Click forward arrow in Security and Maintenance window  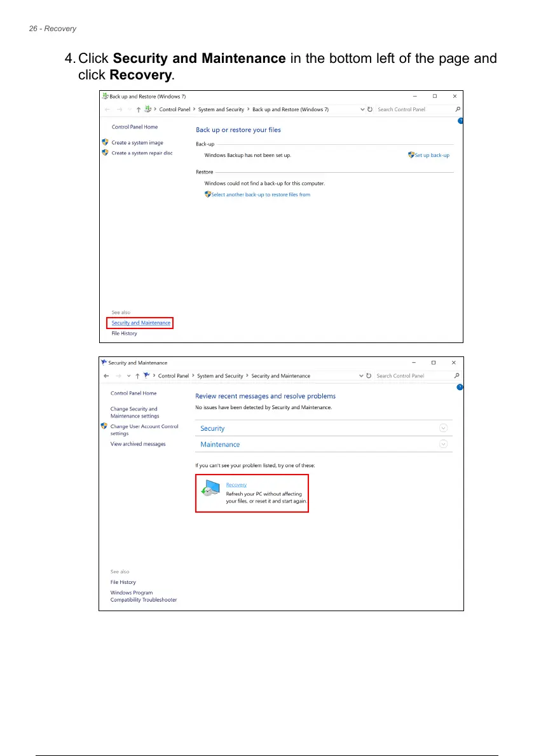(118, 376)
